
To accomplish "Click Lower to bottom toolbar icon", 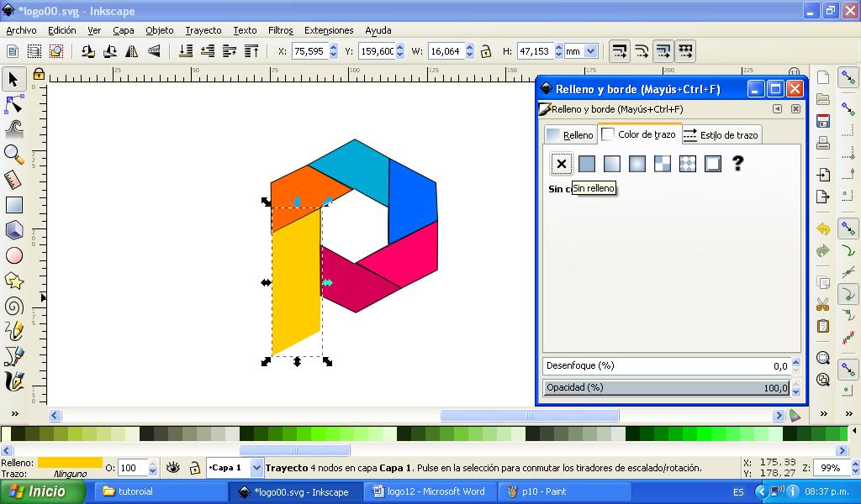I will coord(186,51).
